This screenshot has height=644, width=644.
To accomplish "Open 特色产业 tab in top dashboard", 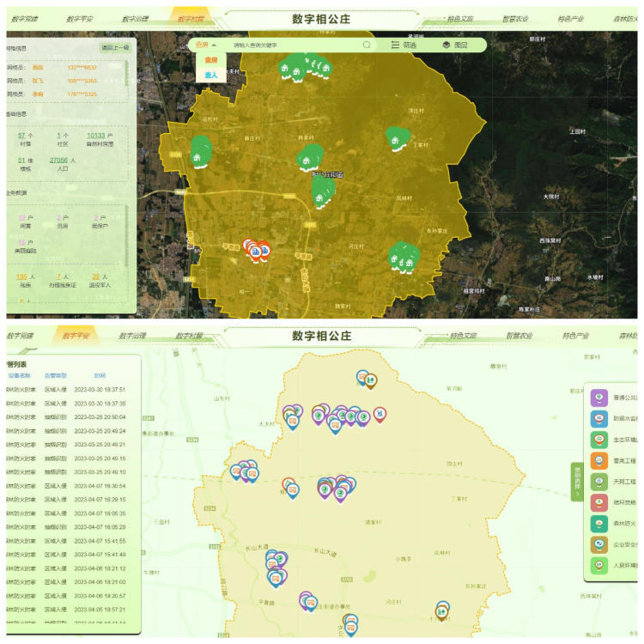I will [x=570, y=19].
